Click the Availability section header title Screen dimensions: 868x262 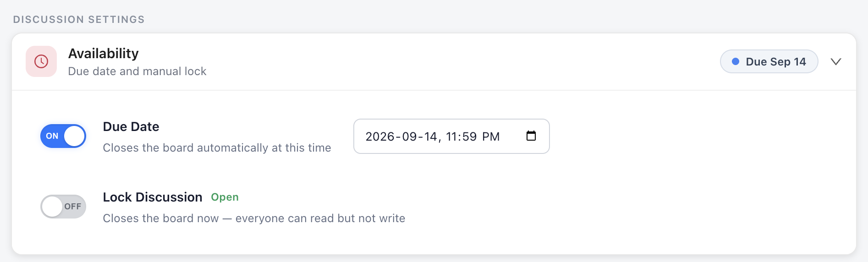[x=104, y=54]
